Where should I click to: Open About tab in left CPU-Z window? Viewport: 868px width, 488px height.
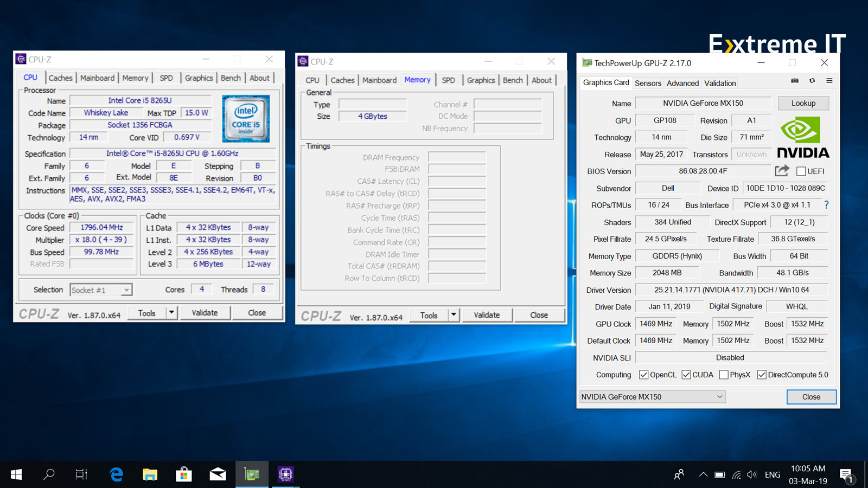259,78
